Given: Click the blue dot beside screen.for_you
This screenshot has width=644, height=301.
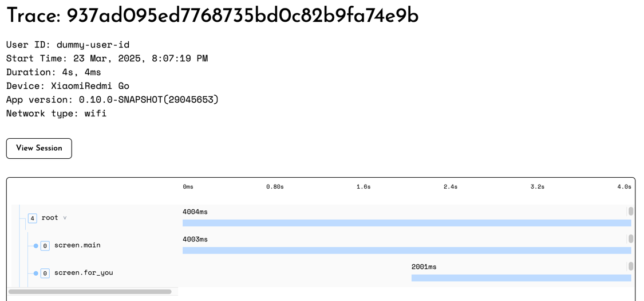Looking at the screenshot, I should (35, 273).
